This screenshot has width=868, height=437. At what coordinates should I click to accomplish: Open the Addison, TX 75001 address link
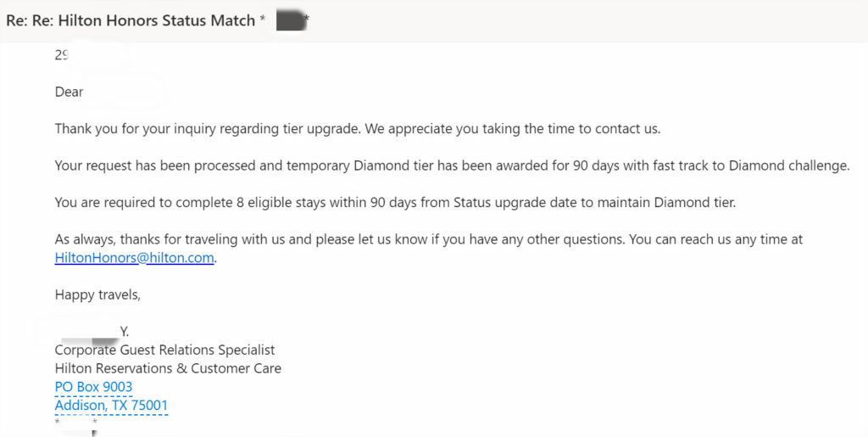point(111,406)
